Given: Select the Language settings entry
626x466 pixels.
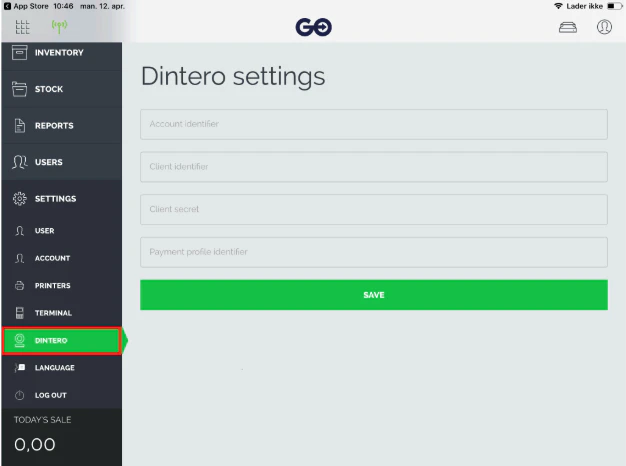Looking at the screenshot, I should [x=62, y=368].
